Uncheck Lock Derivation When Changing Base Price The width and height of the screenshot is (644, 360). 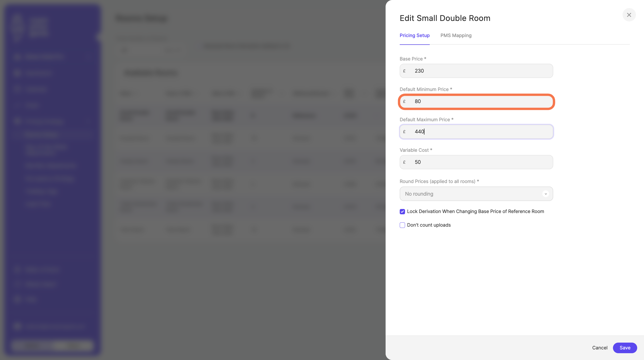tap(402, 212)
